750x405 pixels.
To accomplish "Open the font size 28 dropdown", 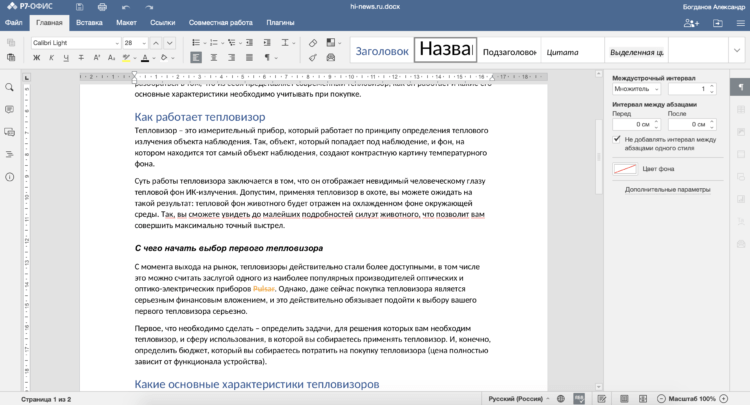I will tap(143, 43).
